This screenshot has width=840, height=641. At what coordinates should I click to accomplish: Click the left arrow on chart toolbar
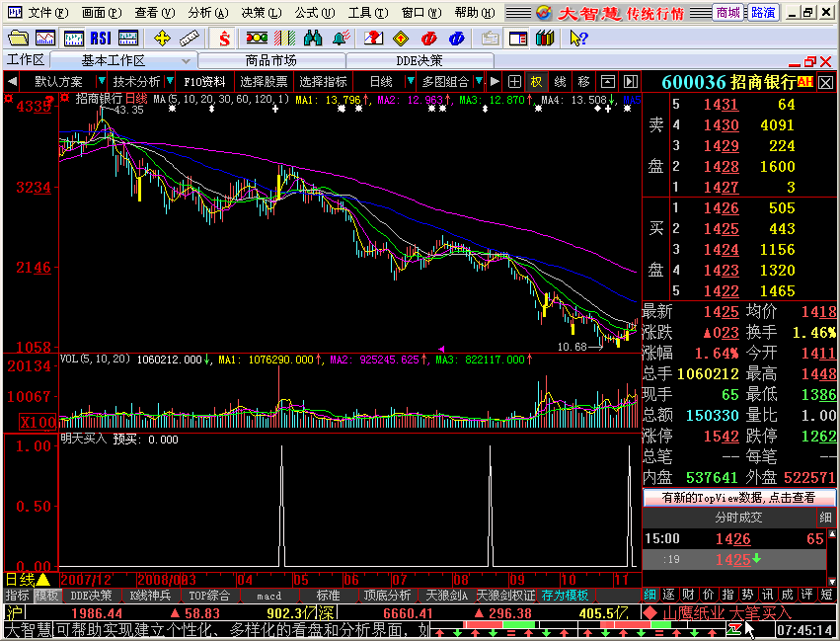pos(12,81)
